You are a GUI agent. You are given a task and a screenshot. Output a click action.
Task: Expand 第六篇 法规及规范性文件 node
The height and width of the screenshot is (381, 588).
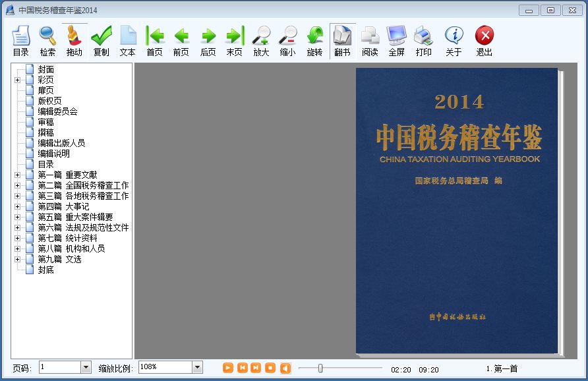[17, 227]
